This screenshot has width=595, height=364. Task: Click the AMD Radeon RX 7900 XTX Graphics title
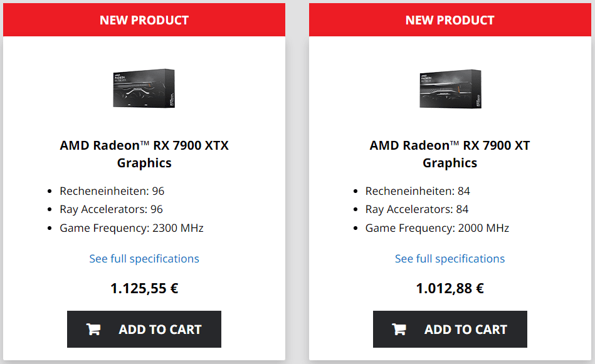[144, 154]
